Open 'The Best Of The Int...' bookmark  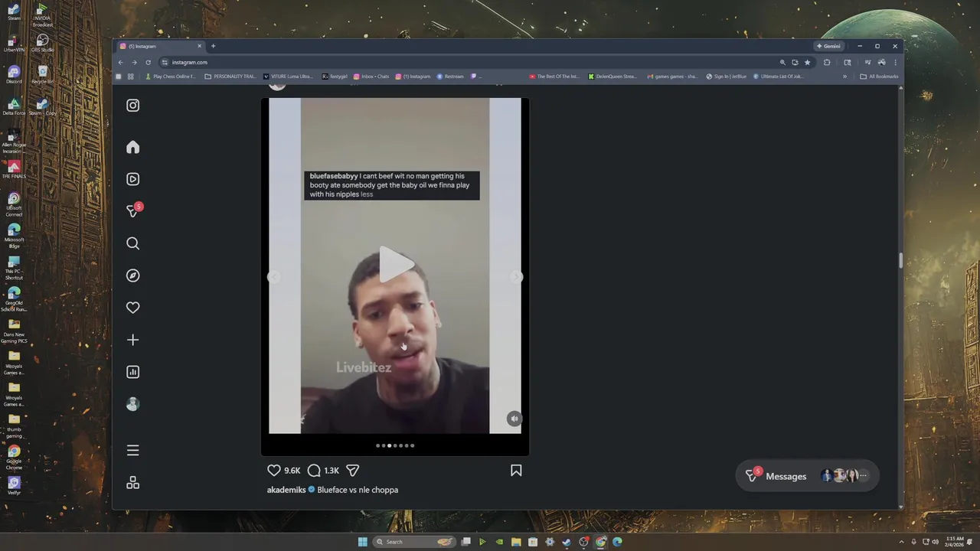click(554, 77)
